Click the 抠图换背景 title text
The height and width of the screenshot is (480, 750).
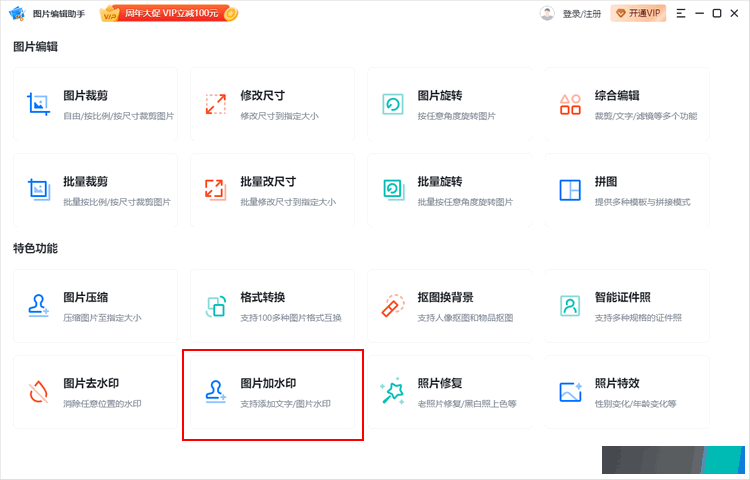pyautogui.click(x=446, y=297)
